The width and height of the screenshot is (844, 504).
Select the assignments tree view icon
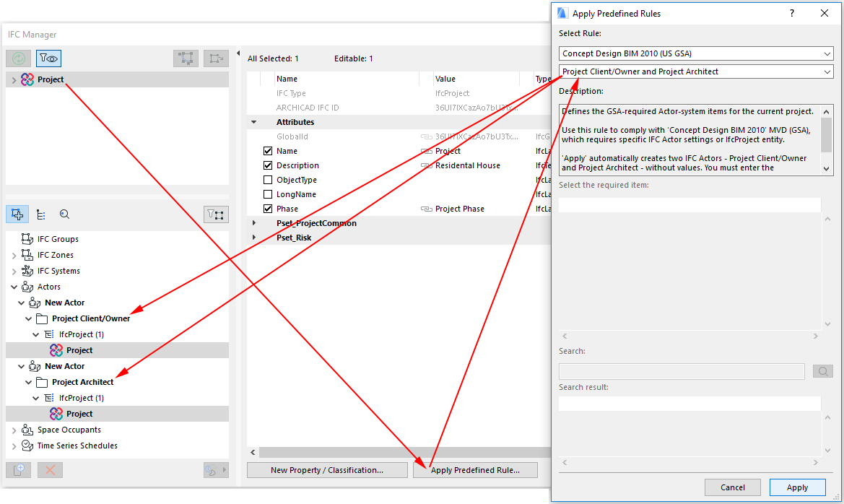[17, 214]
